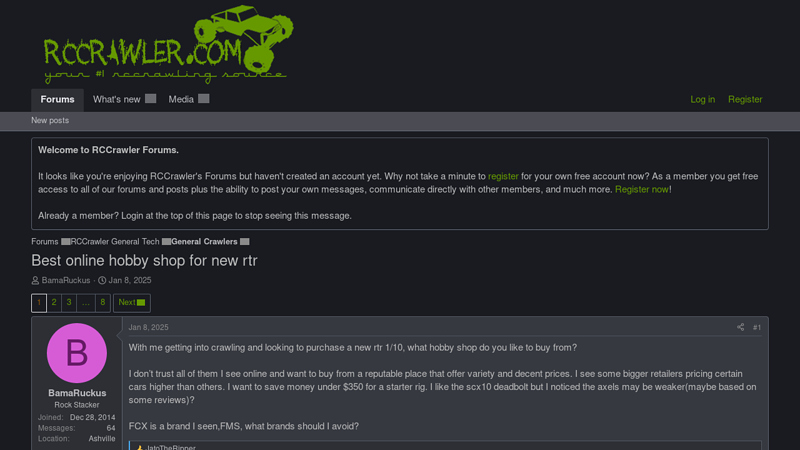Click the Log in link
Screen dimensions: 800x450
[702, 100]
